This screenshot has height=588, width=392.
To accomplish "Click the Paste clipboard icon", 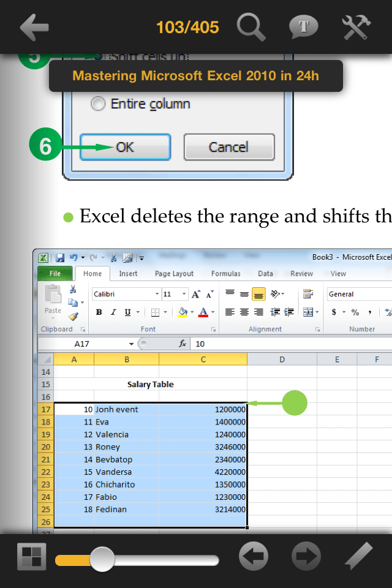I will pyautogui.click(x=53, y=294).
